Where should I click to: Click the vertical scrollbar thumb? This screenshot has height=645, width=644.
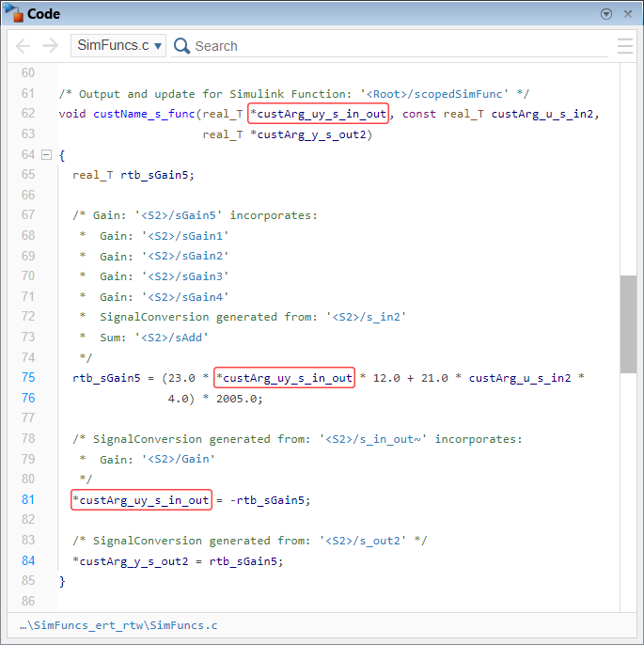click(x=628, y=324)
